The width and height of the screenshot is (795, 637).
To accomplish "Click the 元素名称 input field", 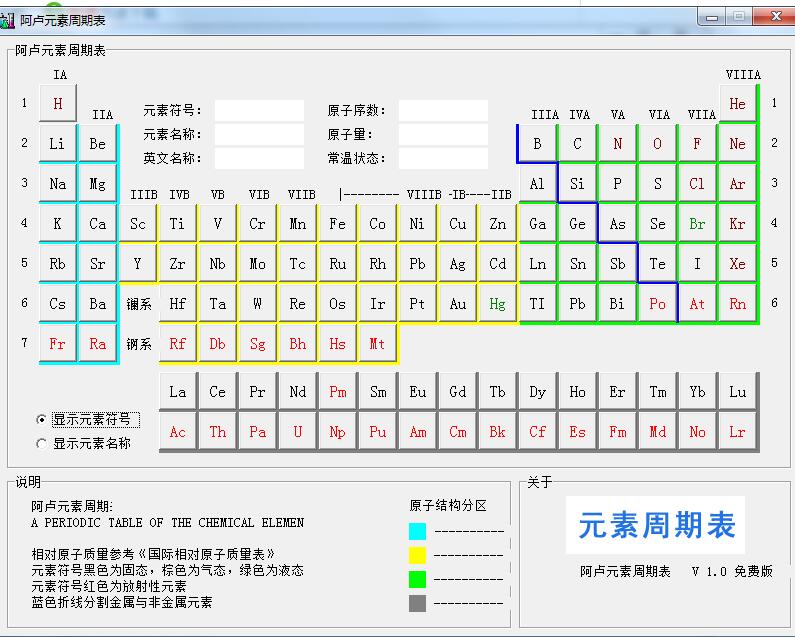I will [x=259, y=134].
